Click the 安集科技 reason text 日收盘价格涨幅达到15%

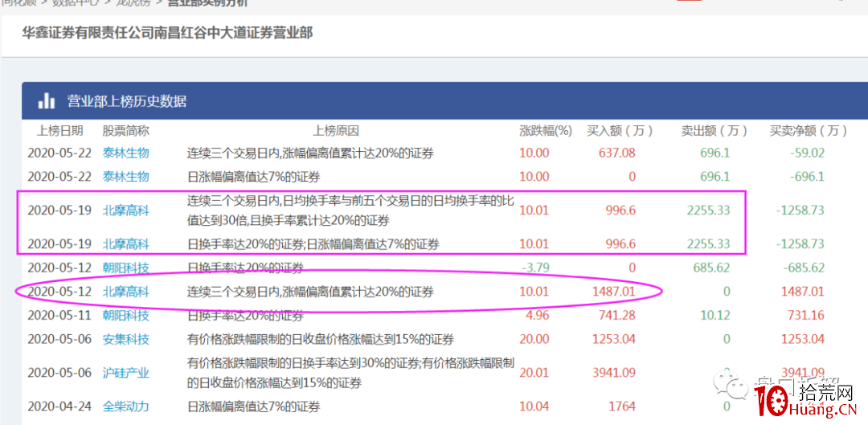click(321, 339)
